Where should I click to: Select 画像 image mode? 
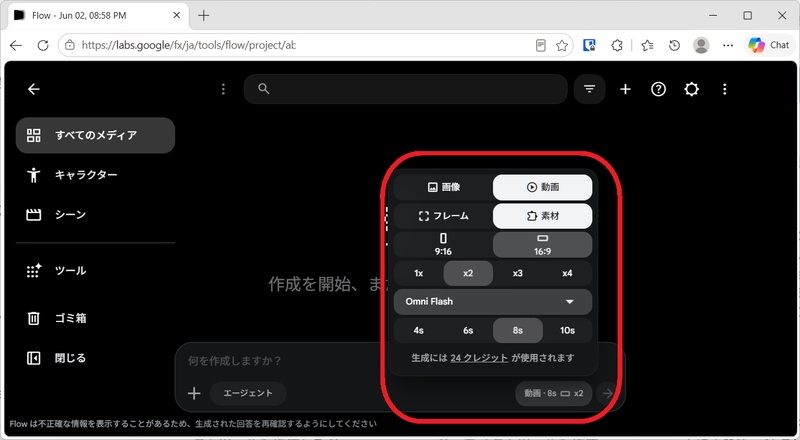(x=443, y=187)
